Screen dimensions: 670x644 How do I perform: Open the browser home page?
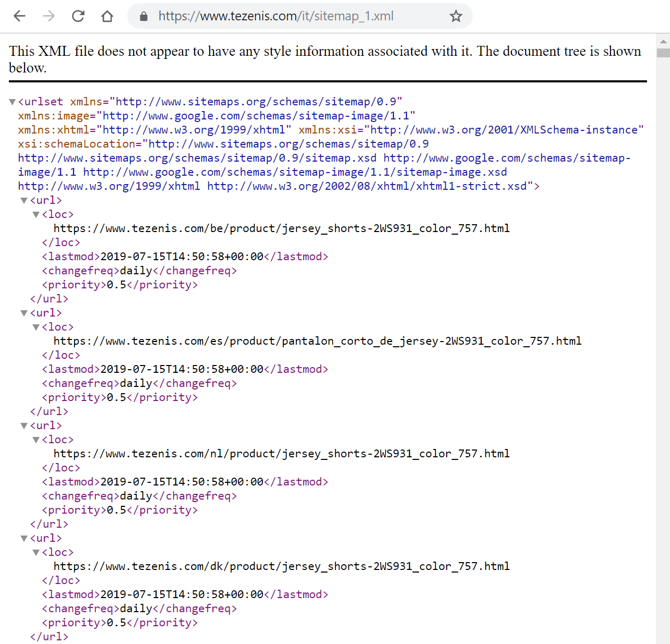click(x=107, y=16)
